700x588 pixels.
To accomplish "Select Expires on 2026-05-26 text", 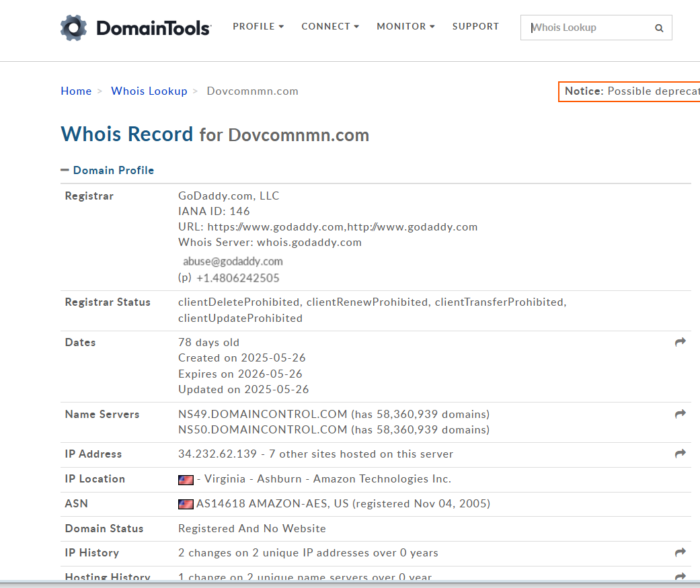I will 240,374.
